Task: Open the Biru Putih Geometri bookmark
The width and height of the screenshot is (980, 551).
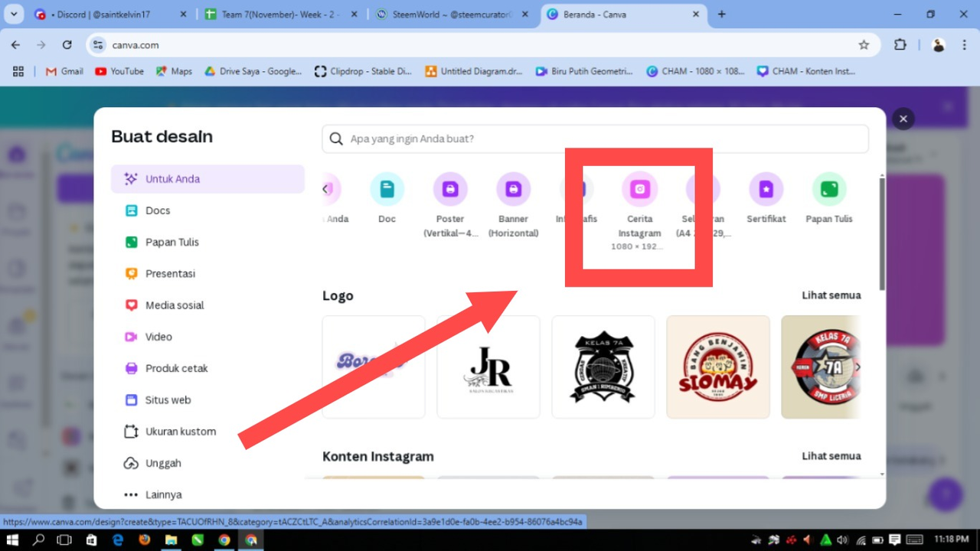Action: coord(584,71)
